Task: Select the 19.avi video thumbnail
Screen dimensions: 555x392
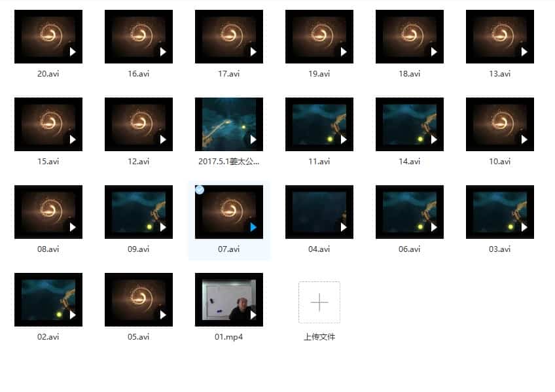Action: click(x=319, y=37)
